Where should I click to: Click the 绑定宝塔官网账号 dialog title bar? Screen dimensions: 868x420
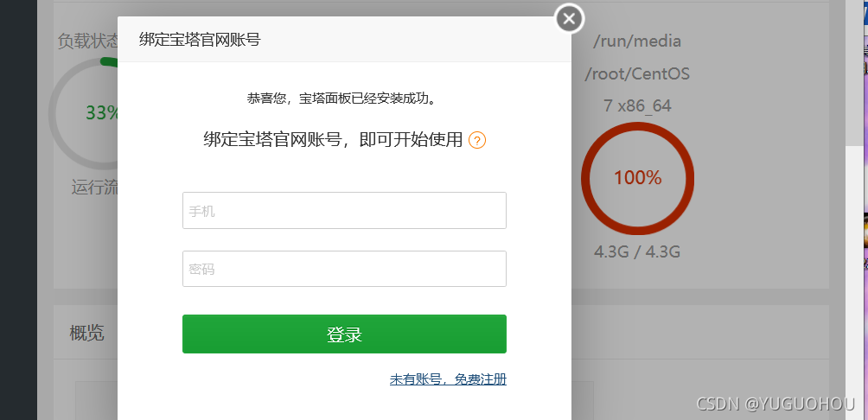click(x=344, y=39)
